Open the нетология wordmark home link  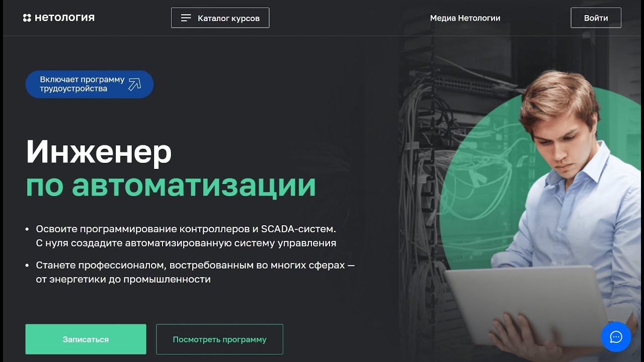(64, 18)
